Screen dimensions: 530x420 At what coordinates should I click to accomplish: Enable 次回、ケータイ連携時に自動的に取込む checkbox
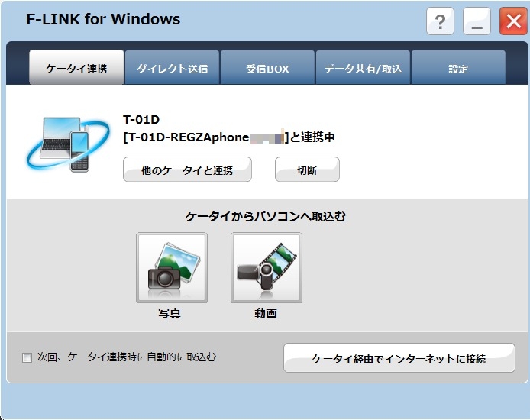[27, 357]
